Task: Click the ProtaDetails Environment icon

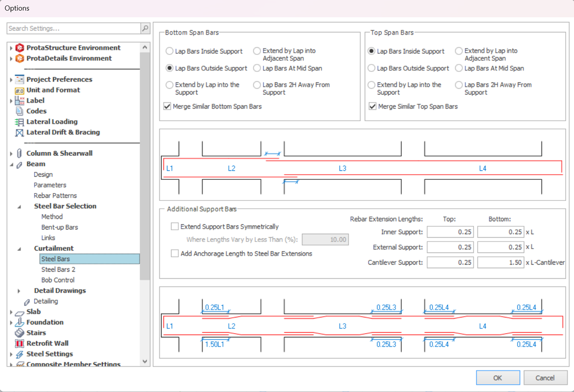Action: click(20, 59)
